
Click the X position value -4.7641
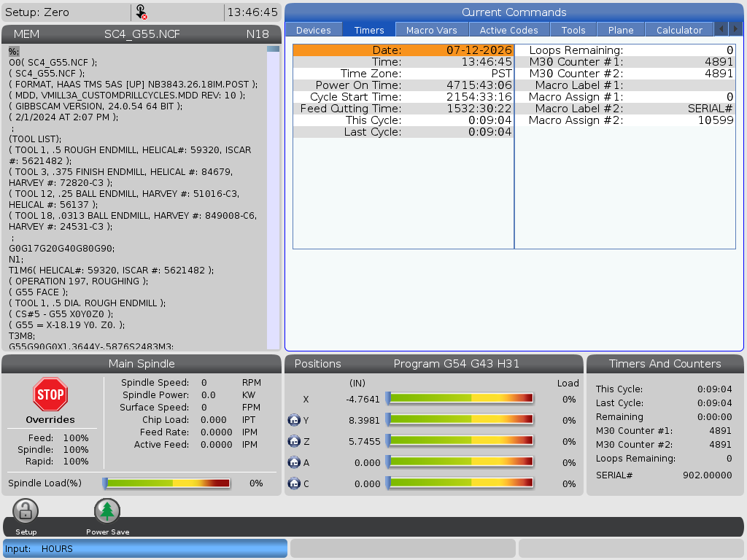click(363, 399)
